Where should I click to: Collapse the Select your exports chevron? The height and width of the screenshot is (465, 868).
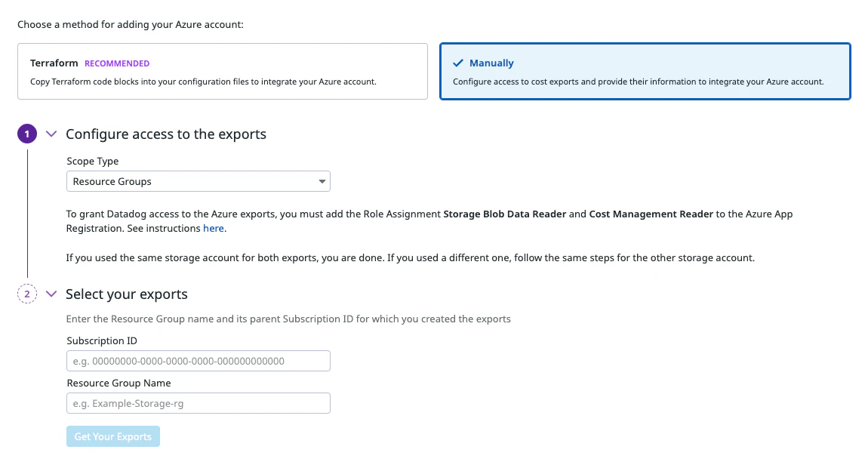[x=51, y=294]
